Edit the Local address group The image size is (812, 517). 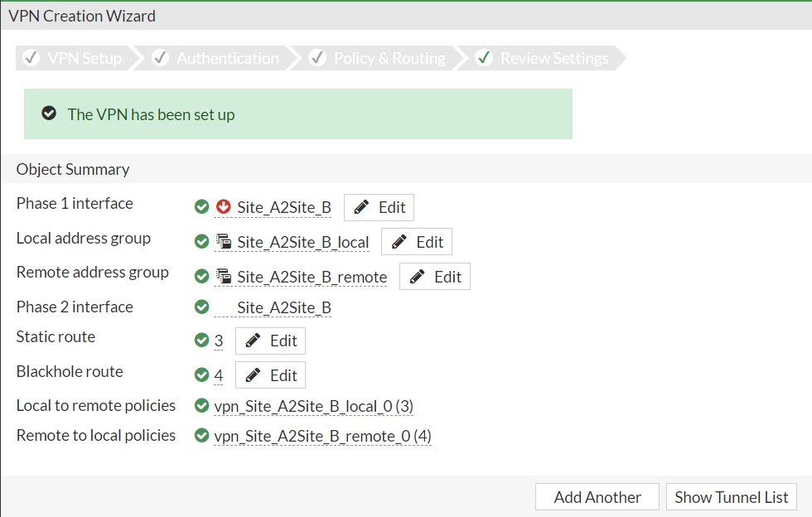click(416, 241)
